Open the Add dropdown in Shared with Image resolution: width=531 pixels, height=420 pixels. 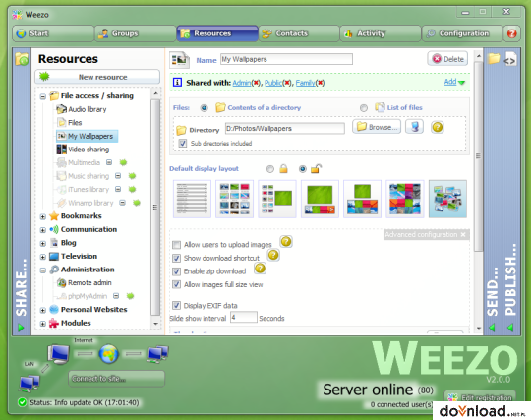click(454, 82)
